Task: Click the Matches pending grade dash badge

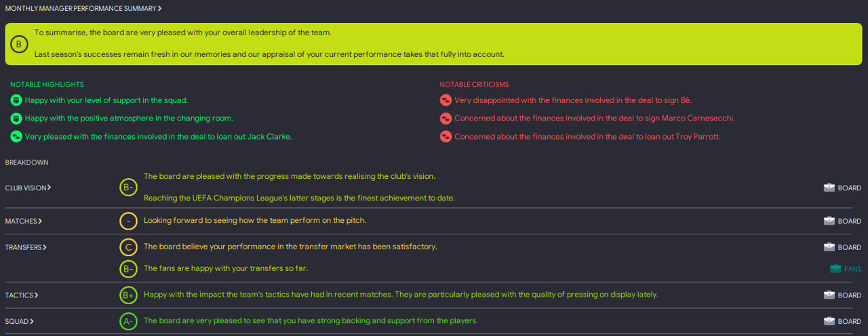Action: tap(128, 221)
